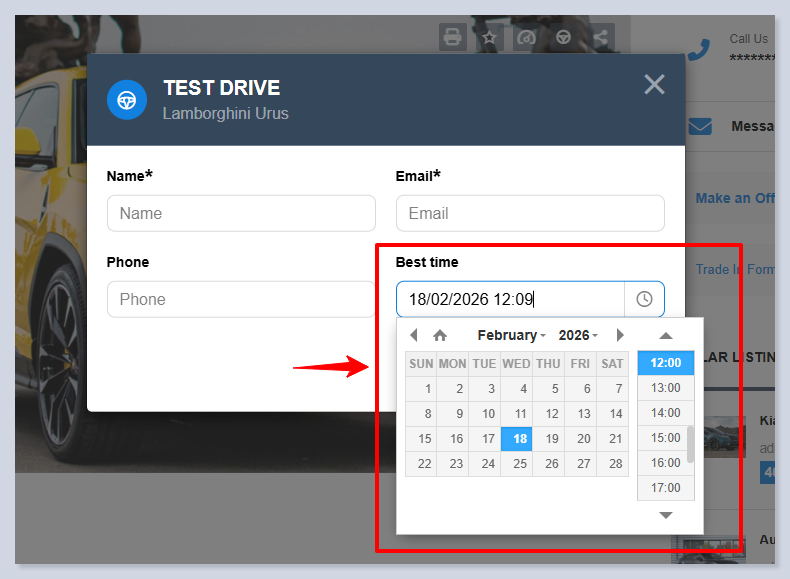Open the February month dropdown

tap(511, 335)
